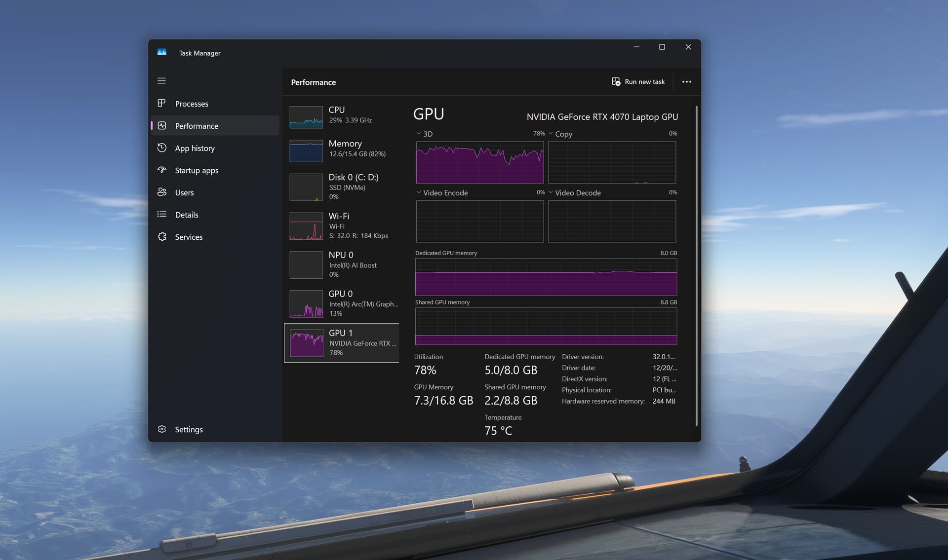
Task: Click the 2.2/8.8 GB shared memory value
Action: pyautogui.click(x=511, y=400)
